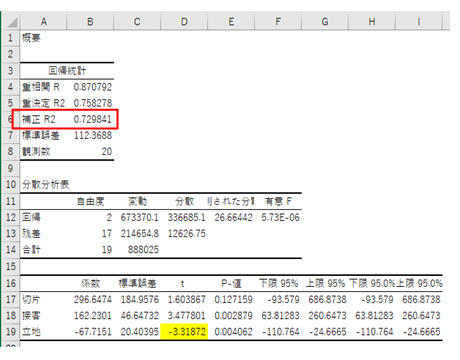Select P-value 0.002879
The height and width of the screenshot is (360, 460).
pos(233,315)
